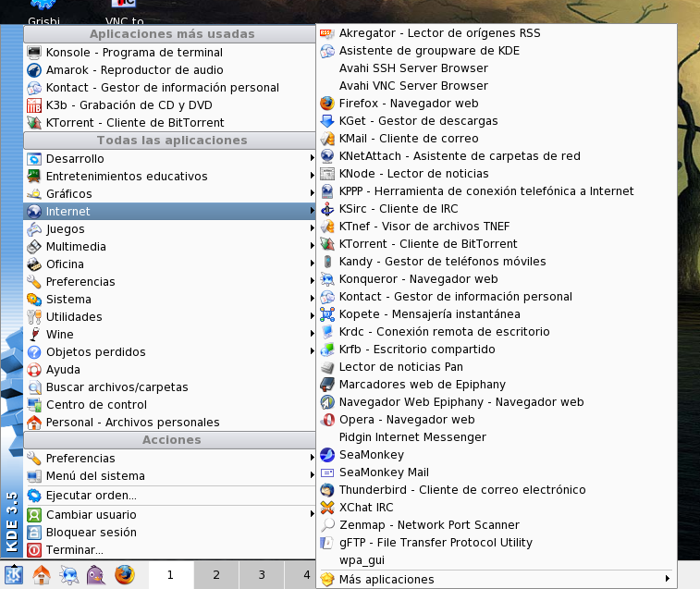Launch Lector de noticias Pan
Screen dimensions: 700x589
[x=497, y=367]
